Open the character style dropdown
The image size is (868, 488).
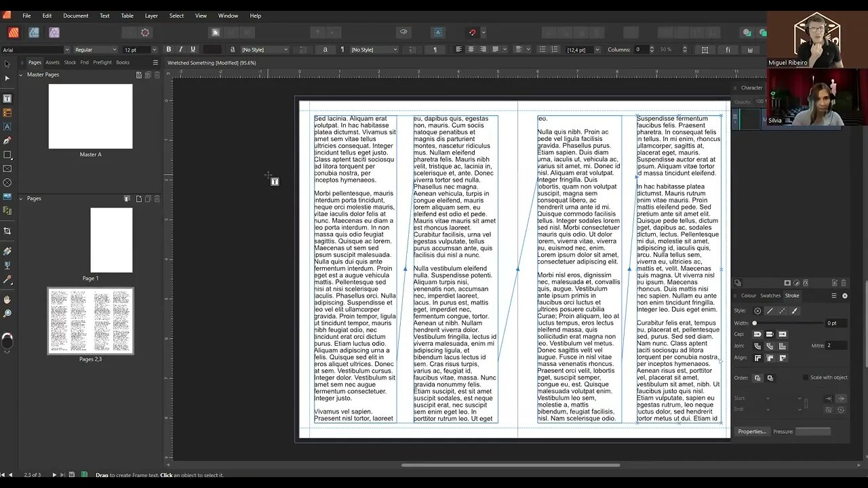(265, 49)
